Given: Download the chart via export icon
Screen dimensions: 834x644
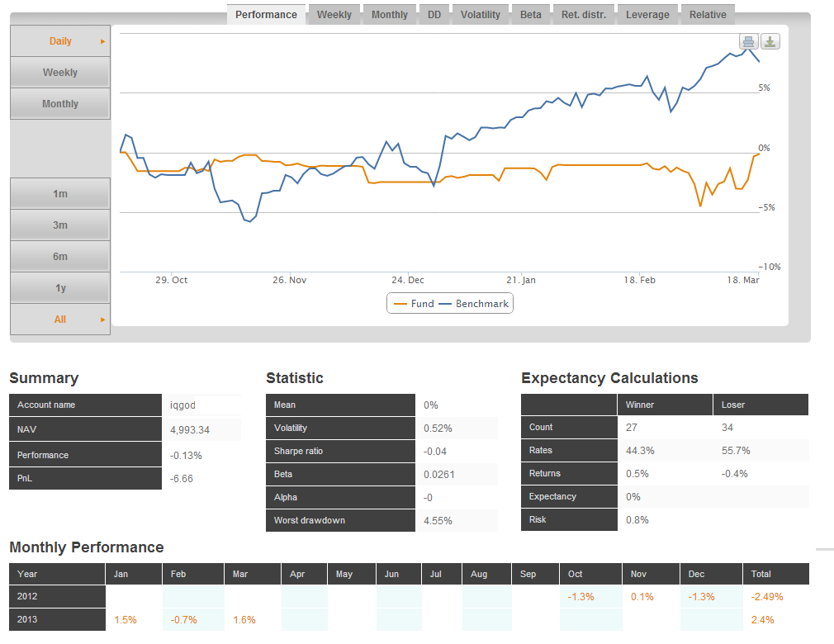Looking at the screenshot, I should [770, 41].
